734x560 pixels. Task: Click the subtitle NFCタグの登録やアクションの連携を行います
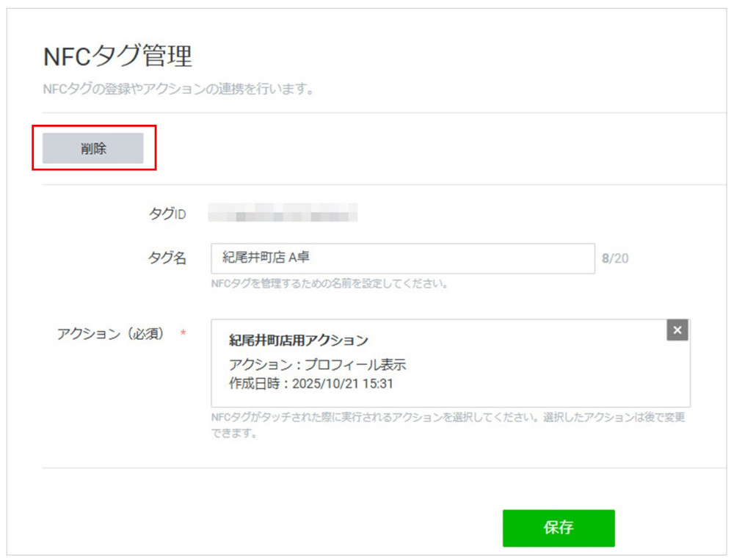click(178, 90)
